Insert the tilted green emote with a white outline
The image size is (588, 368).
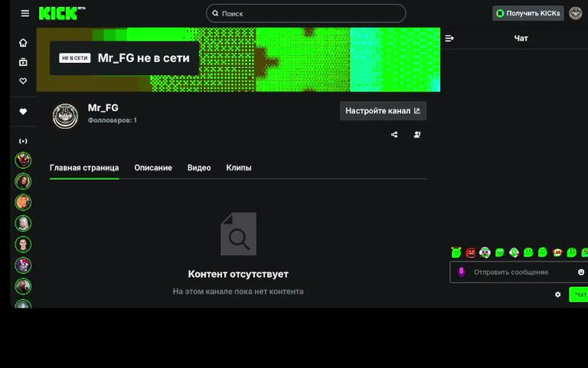(514, 252)
